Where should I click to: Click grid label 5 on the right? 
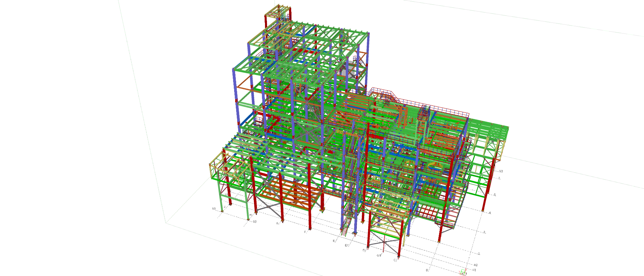click(x=494, y=195)
